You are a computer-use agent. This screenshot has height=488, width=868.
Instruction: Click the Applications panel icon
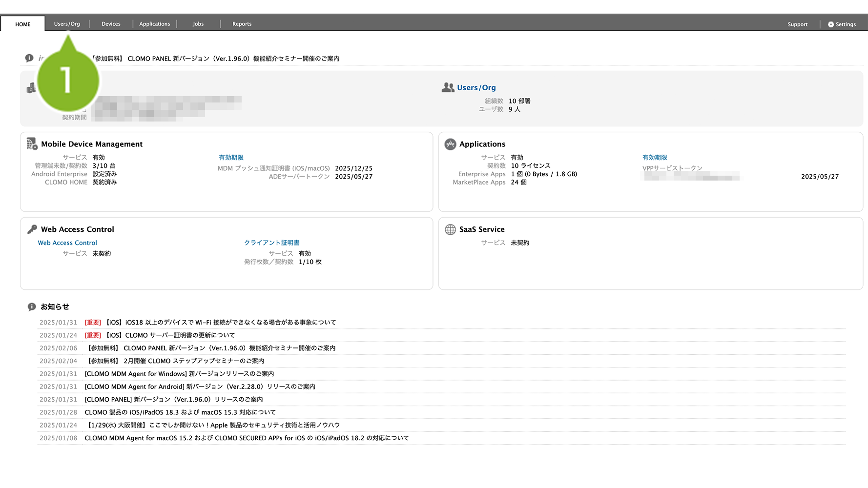pyautogui.click(x=450, y=144)
